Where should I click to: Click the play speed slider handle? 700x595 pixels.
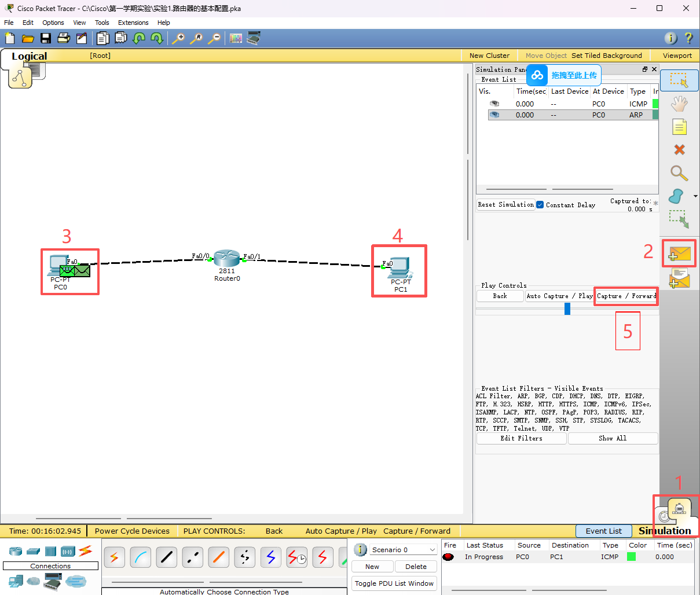coord(567,309)
